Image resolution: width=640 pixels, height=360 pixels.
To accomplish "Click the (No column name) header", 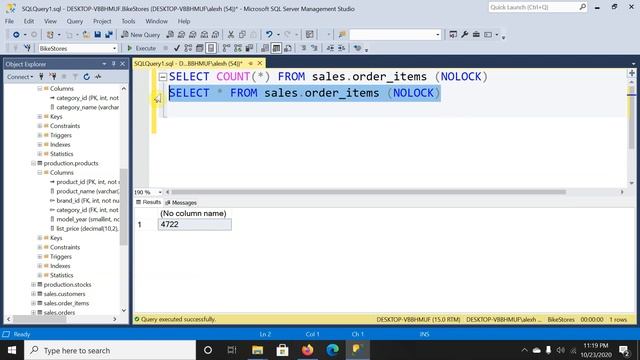I will pos(193,213).
